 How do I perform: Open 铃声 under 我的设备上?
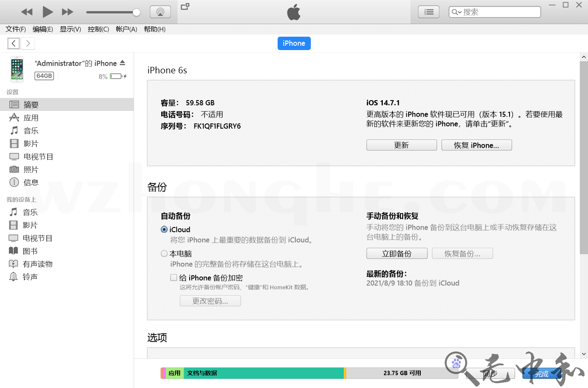pos(31,277)
